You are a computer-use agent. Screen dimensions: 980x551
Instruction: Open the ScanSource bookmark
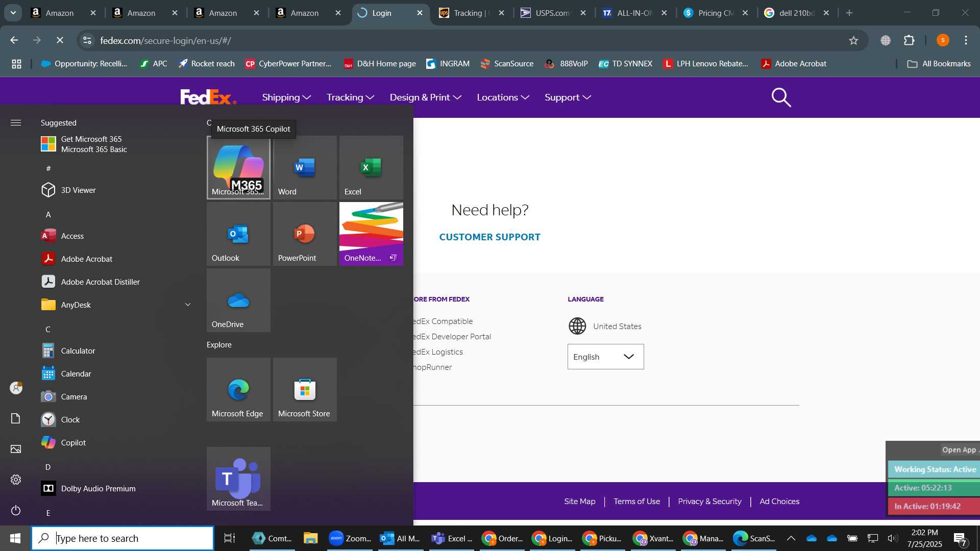[507, 64]
